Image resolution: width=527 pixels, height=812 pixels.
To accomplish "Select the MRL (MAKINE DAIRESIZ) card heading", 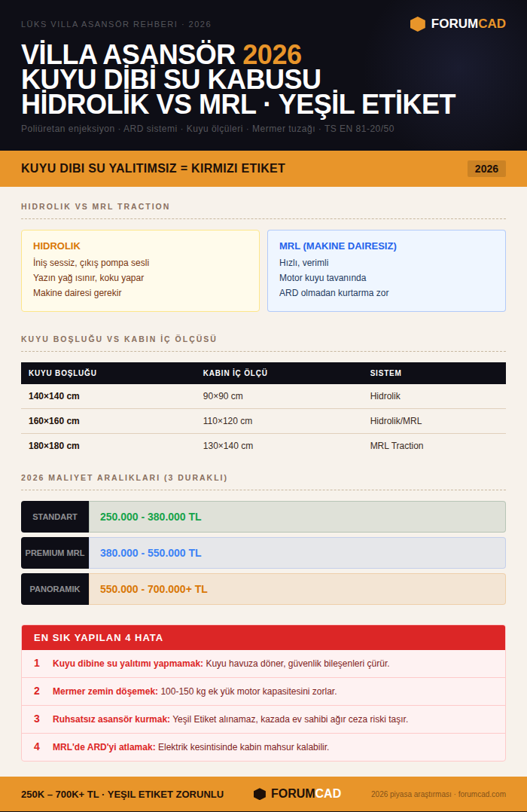I will (x=337, y=246).
